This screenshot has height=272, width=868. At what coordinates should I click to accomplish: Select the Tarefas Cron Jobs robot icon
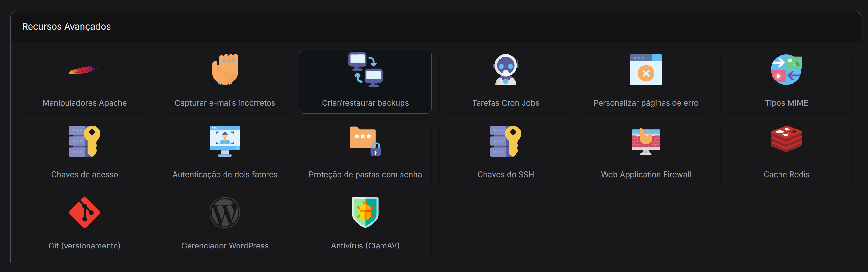coord(505,70)
